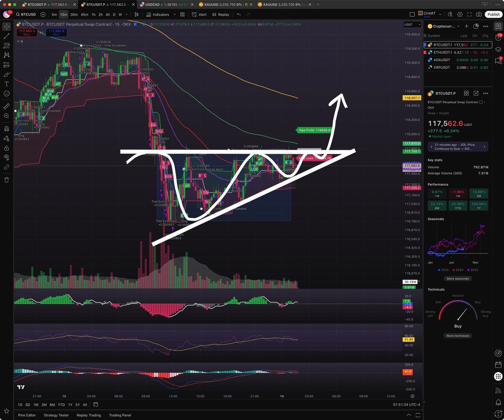This screenshot has height=420, width=504.
Task: Activate the zoom in tool
Action: 6,116
